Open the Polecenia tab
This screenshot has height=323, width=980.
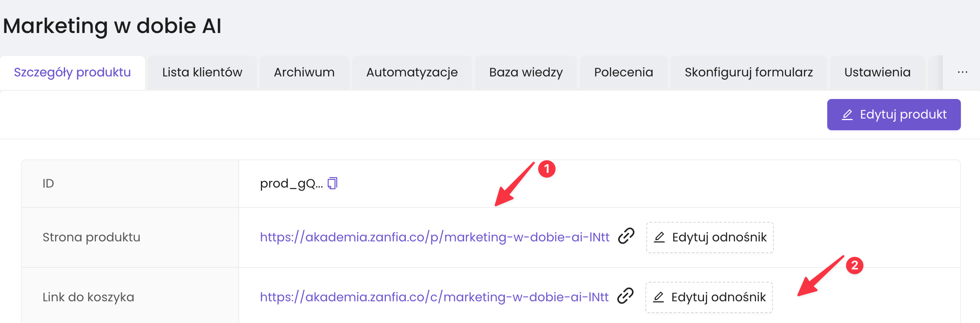tap(623, 73)
